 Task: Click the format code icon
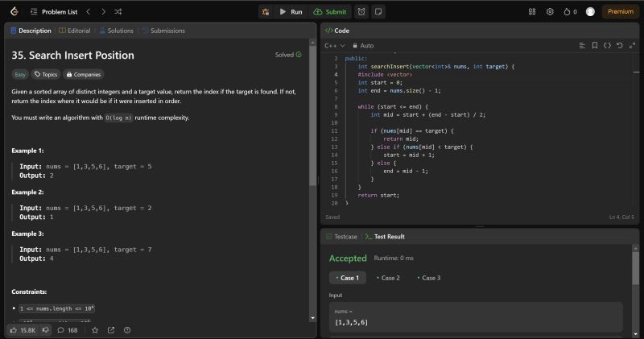(582, 46)
